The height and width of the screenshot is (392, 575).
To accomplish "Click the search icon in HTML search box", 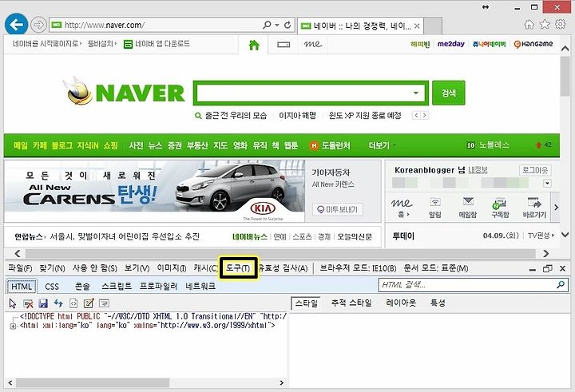I will click(x=561, y=284).
